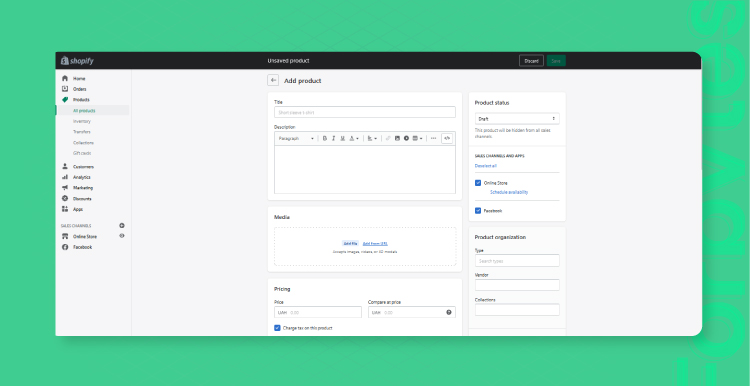Open more options ellipsis in editor toolbar
This screenshot has width=750, height=386.
433,138
